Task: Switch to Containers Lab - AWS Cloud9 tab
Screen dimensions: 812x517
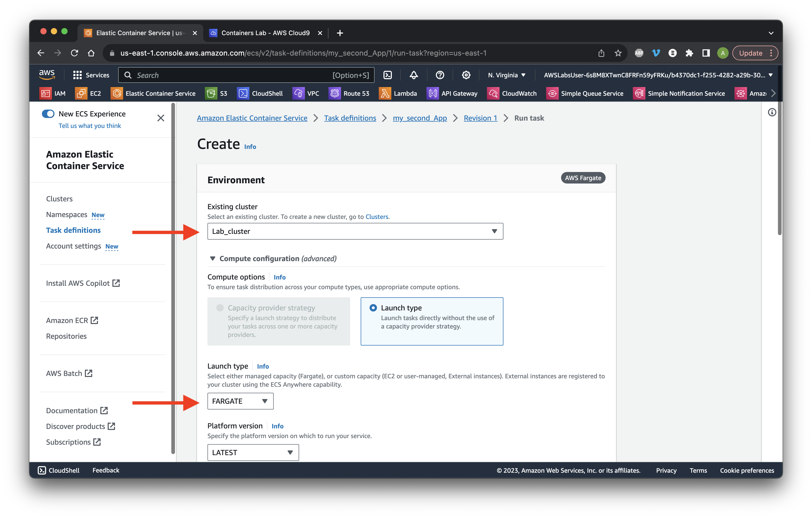Action: tap(265, 33)
